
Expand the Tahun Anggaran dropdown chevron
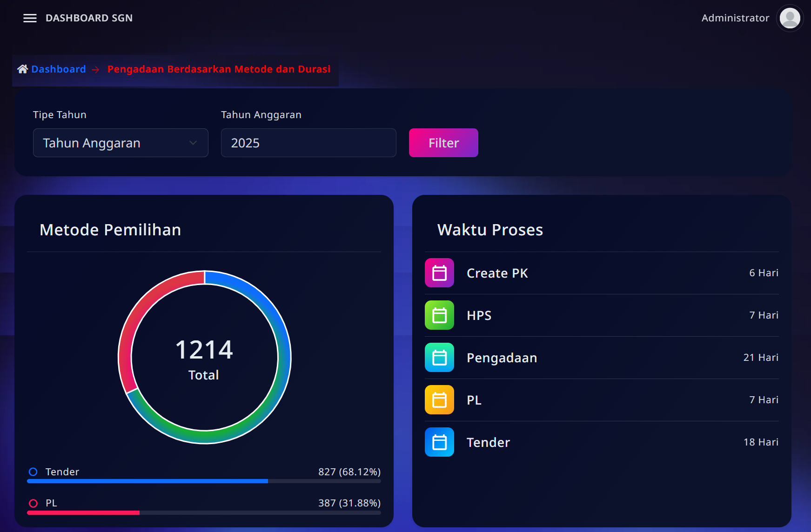tap(193, 143)
